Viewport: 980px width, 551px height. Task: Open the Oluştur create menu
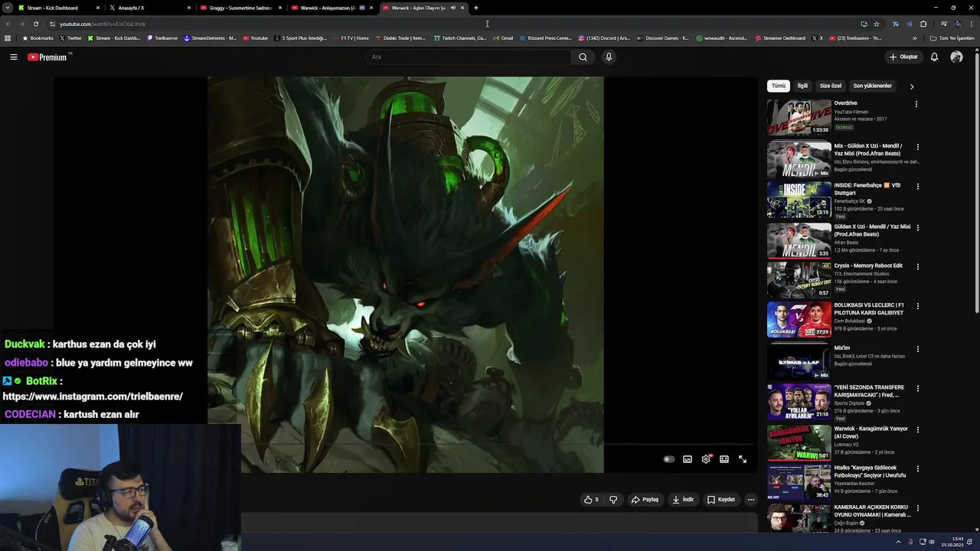click(903, 57)
